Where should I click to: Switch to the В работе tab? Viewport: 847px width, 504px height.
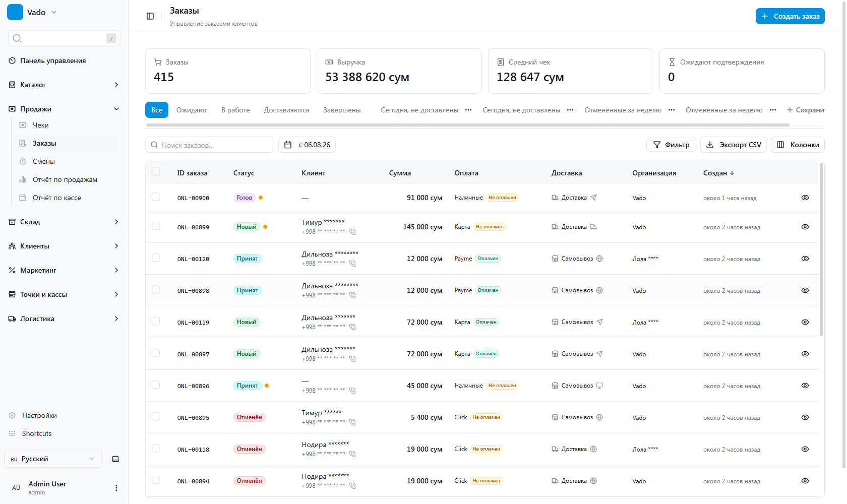pos(235,110)
